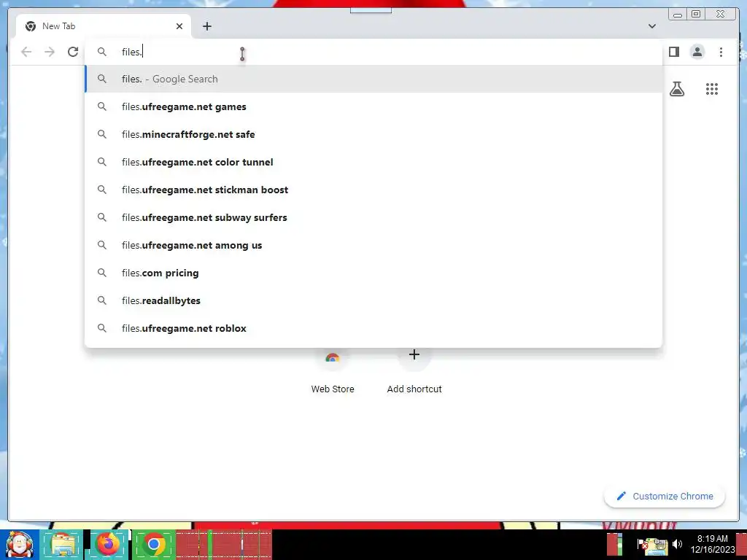This screenshot has height=560, width=747.
Task: Click the Santa Start button on taskbar
Action: (19, 544)
